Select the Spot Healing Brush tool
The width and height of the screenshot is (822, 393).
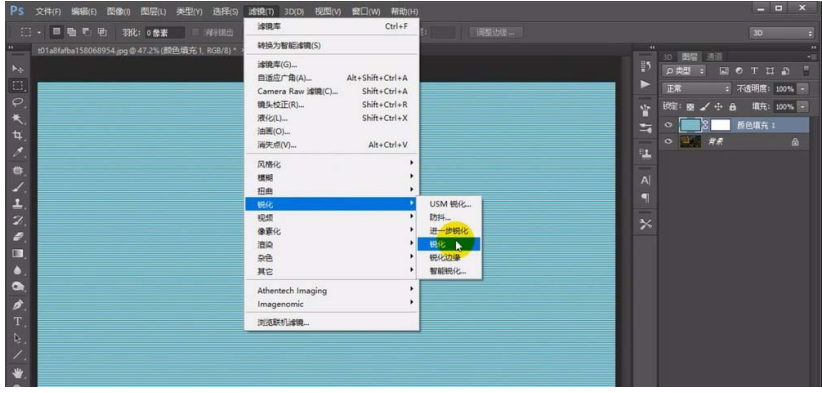[18, 170]
